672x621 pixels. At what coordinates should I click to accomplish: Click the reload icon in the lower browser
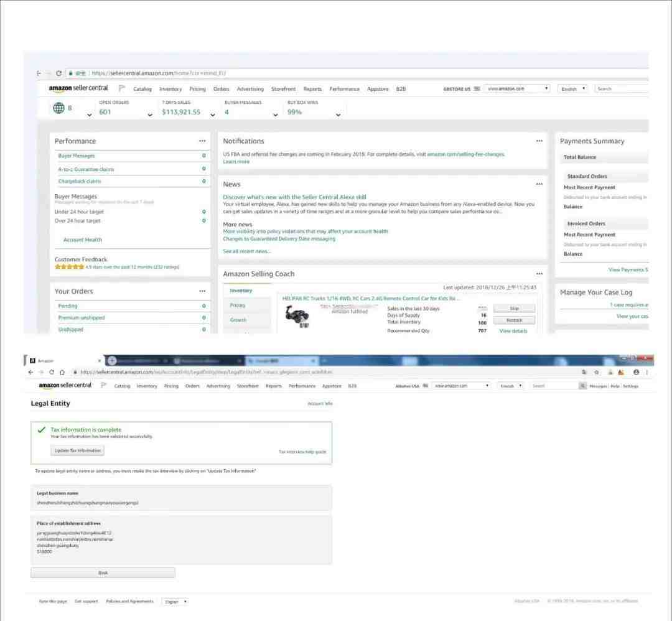52,372
